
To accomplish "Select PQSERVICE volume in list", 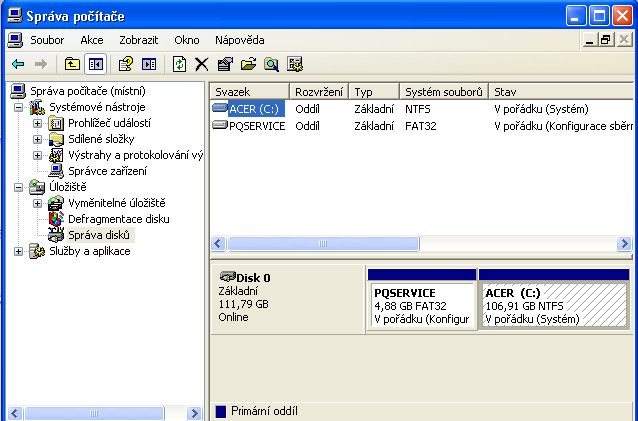I will click(257, 126).
